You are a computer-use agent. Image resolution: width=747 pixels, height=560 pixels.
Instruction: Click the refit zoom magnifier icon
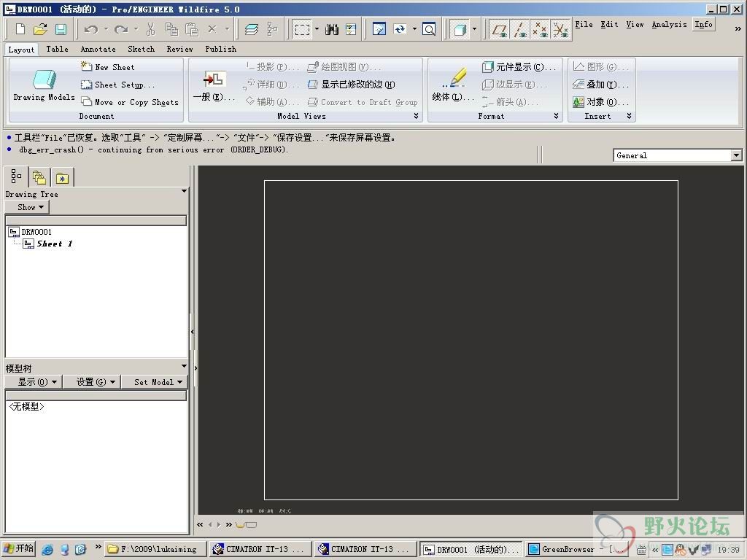coord(429,29)
